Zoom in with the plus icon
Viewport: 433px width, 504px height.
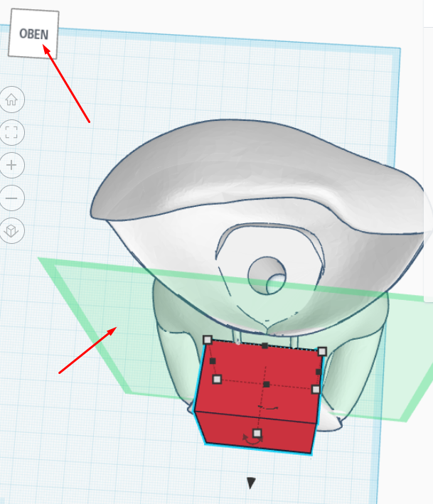11,165
